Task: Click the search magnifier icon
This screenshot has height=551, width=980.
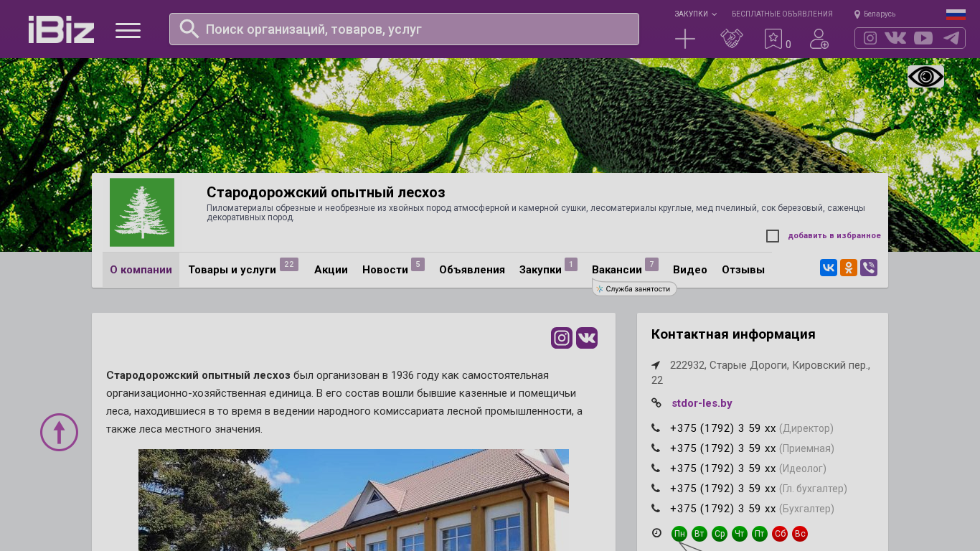Action: click(189, 29)
